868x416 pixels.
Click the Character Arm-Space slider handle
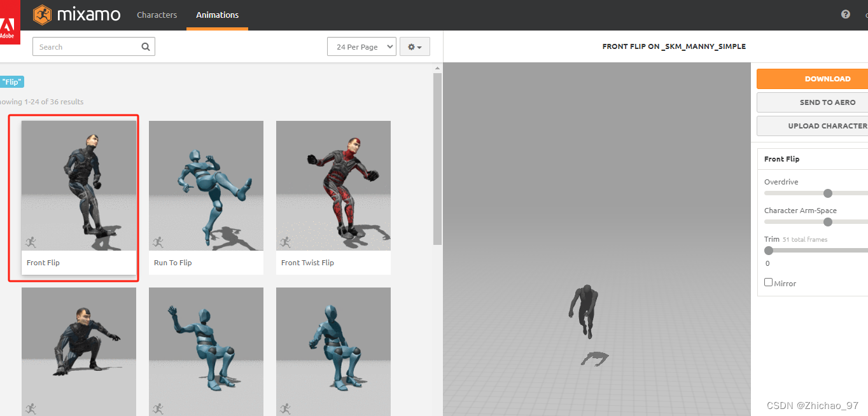(827, 222)
